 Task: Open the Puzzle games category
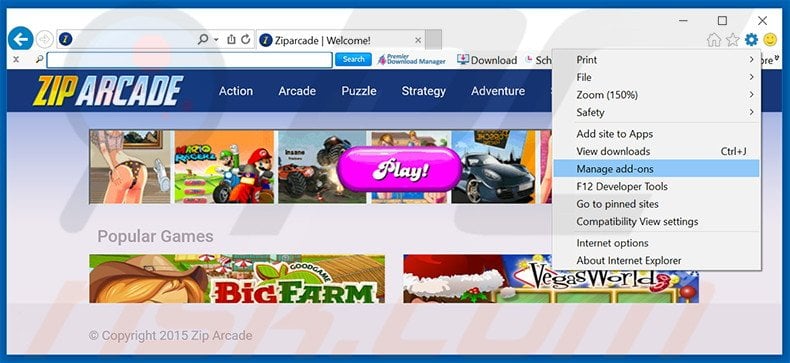(x=359, y=91)
